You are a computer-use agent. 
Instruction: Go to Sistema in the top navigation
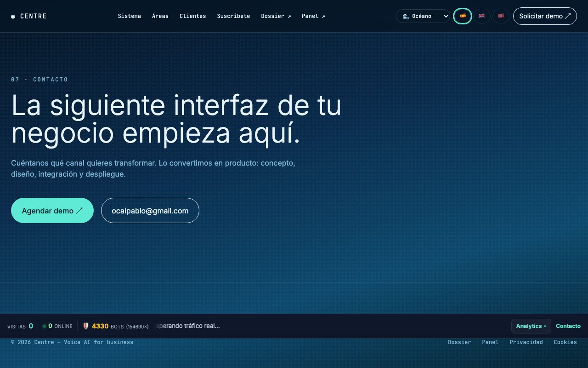(x=129, y=16)
